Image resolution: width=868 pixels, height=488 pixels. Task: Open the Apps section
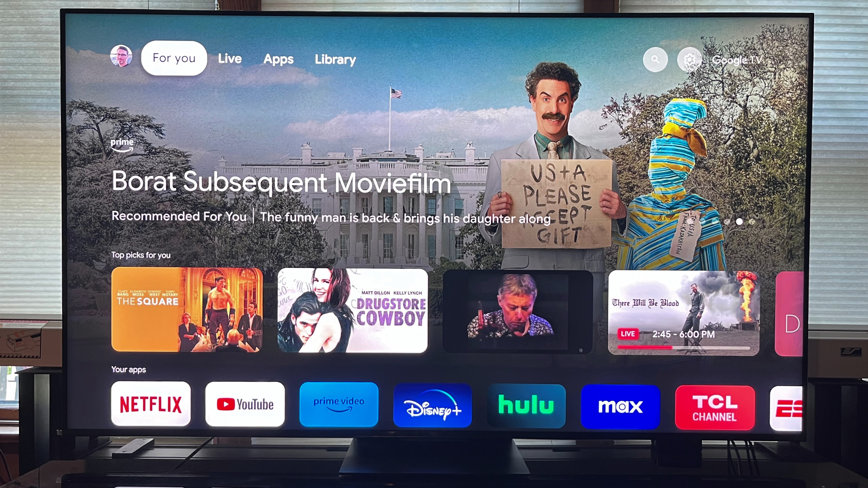pyautogui.click(x=278, y=58)
